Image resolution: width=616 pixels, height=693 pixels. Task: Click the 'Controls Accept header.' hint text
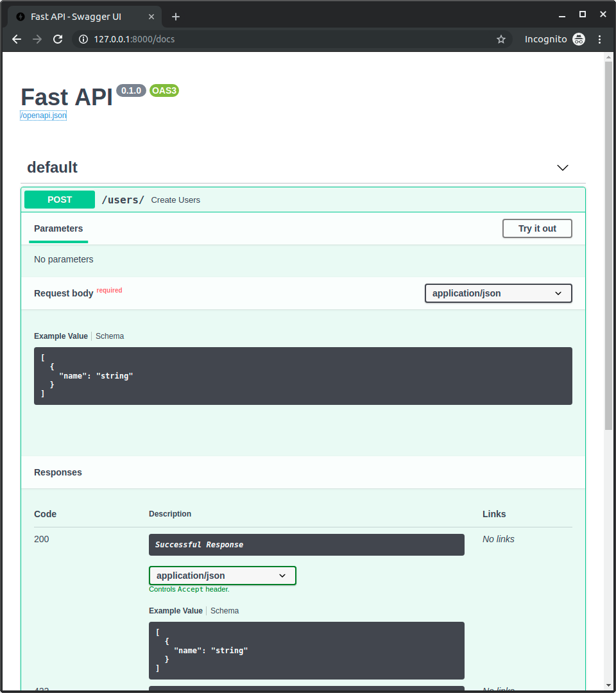coord(189,589)
